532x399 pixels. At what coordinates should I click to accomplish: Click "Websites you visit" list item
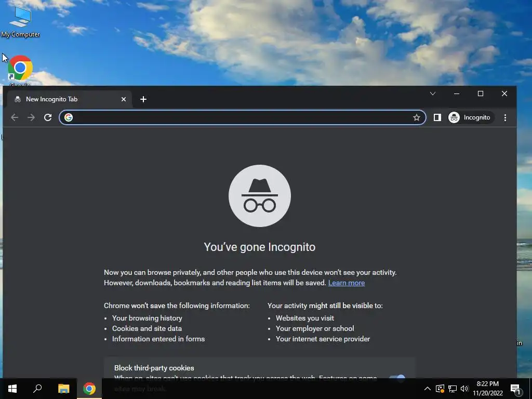(304, 318)
